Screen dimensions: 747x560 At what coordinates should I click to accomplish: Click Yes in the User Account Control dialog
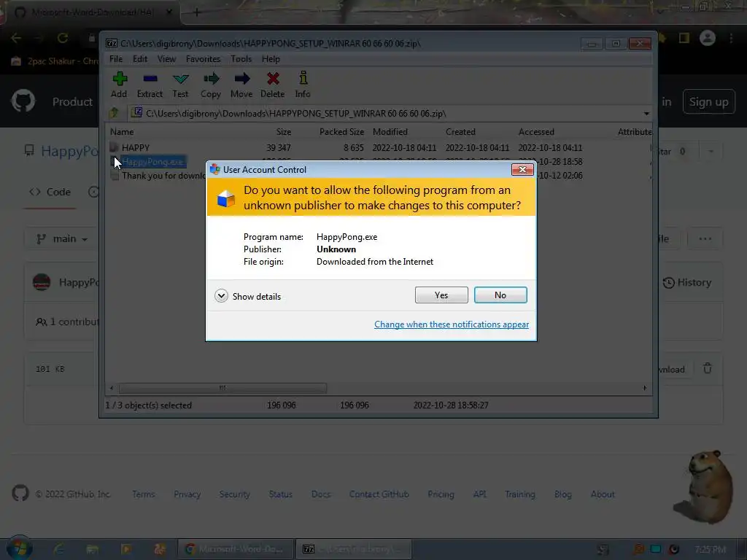pos(441,295)
